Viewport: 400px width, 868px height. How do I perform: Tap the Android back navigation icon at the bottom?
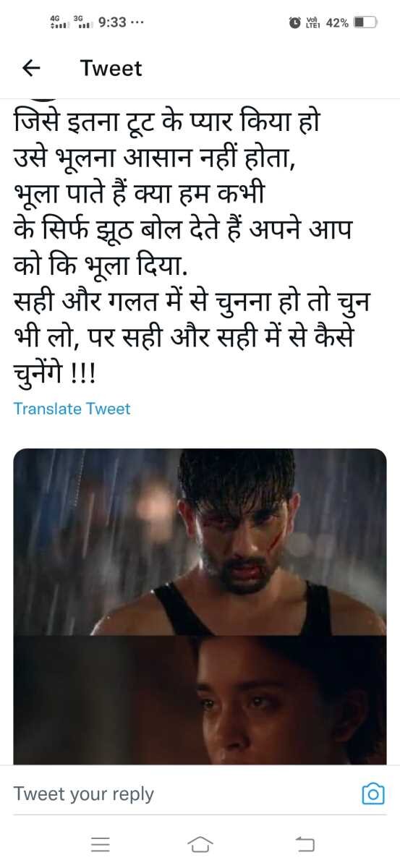[305, 843]
